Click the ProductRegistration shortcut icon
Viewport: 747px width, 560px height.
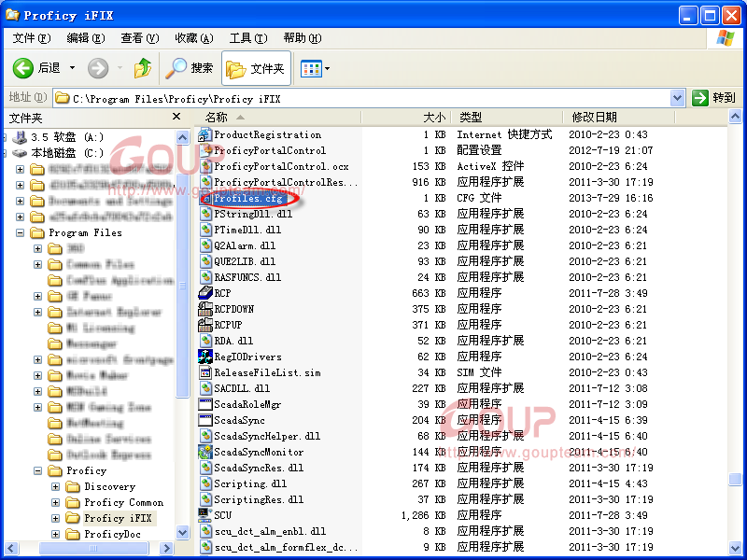(x=205, y=134)
